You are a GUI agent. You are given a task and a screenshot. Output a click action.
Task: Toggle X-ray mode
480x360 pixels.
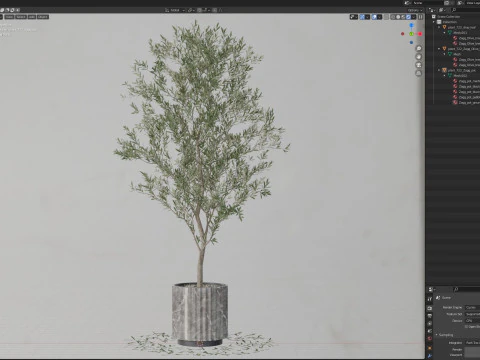[x=387, y=17]
